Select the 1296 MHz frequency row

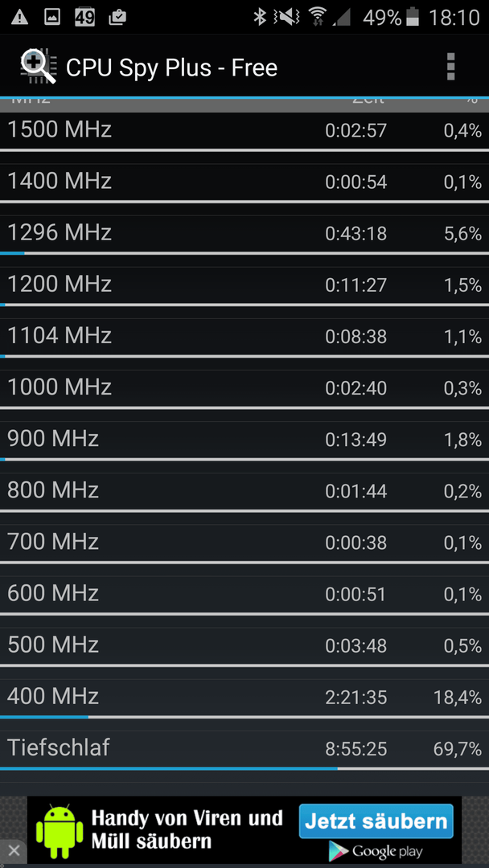tap(244, 234)
